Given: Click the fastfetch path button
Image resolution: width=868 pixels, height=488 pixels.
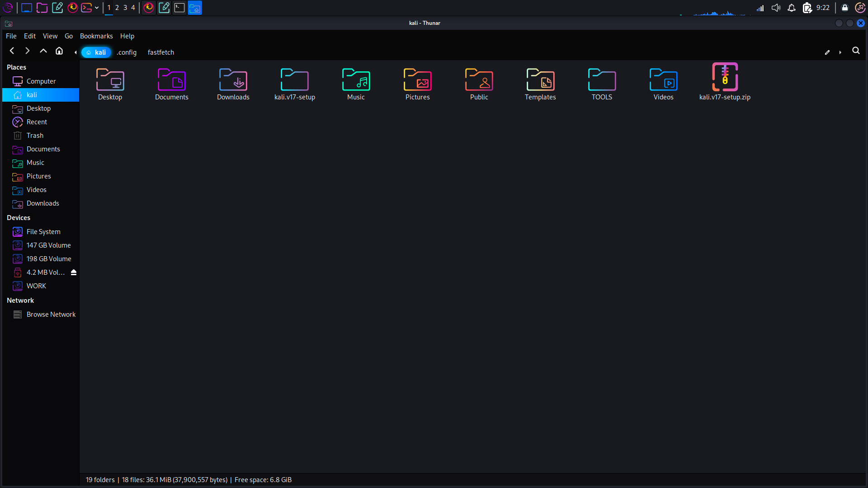Looking at the screenshot, I should 161,52.
